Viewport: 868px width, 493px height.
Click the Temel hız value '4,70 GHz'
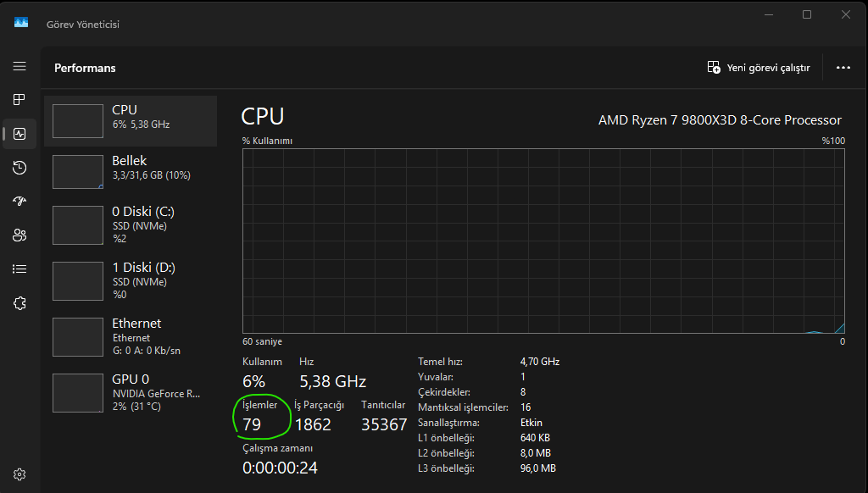click(x=540, y=362)
